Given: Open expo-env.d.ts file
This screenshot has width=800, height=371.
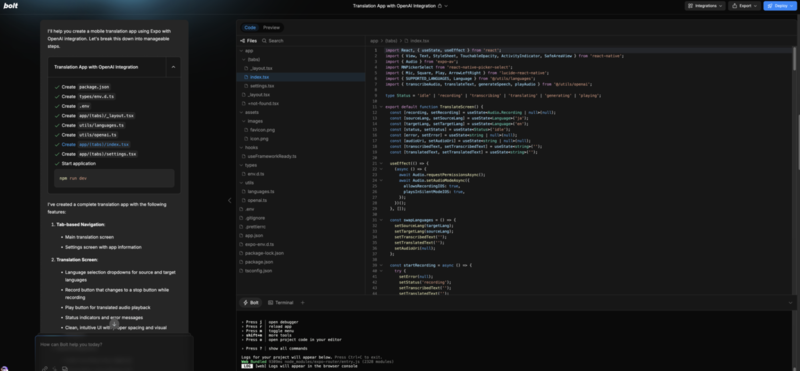Looking at the screenshot, I should pos(301,244).
